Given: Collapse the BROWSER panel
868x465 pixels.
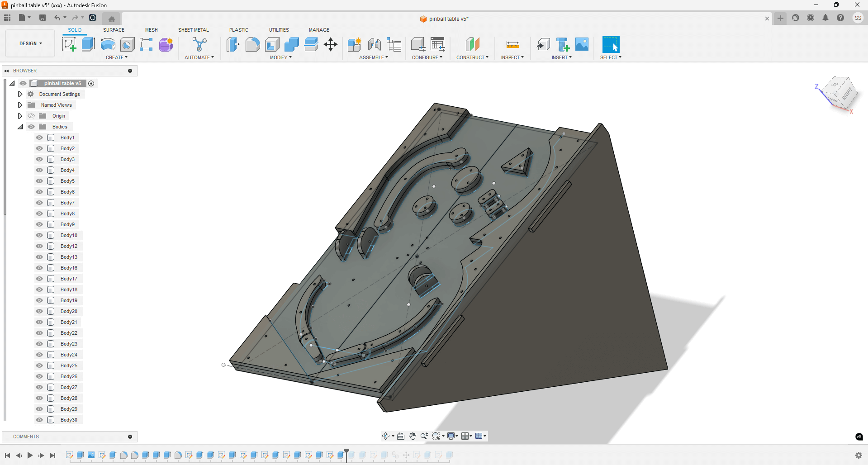Looking at the screenshot, I should [6, 71].
